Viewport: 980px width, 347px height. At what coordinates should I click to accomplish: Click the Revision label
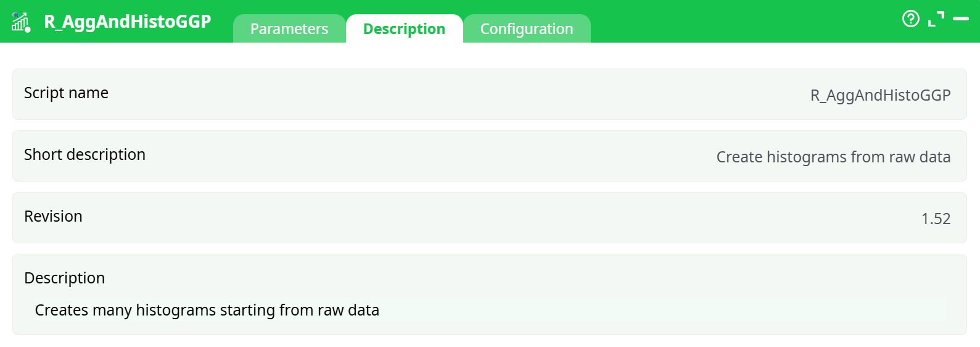pyautogui.click(x=53, y=216)
